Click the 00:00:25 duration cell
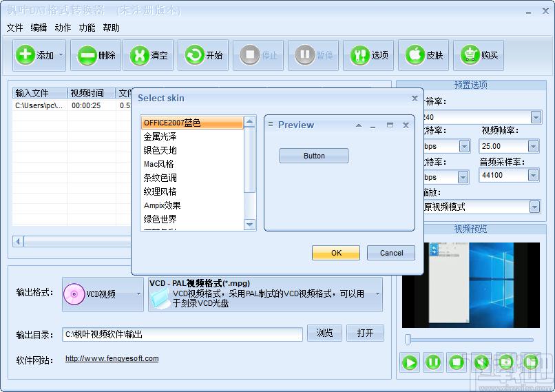Image resolution: width=555 pixels, height=392 pixels. tap(86, 105)
